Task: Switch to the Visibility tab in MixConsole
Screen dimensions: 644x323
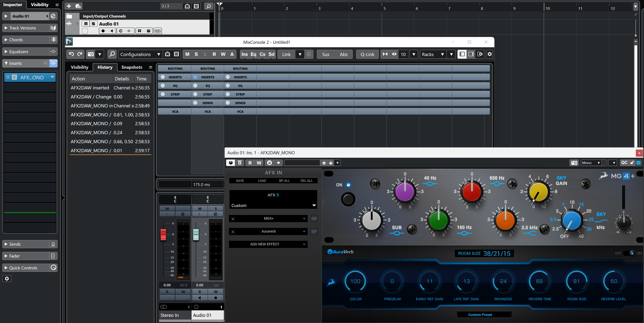Action: click(x=80, y=67)
